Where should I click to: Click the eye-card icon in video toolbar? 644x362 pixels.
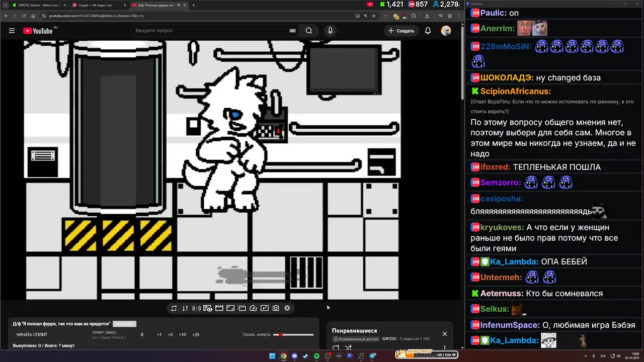208,308
